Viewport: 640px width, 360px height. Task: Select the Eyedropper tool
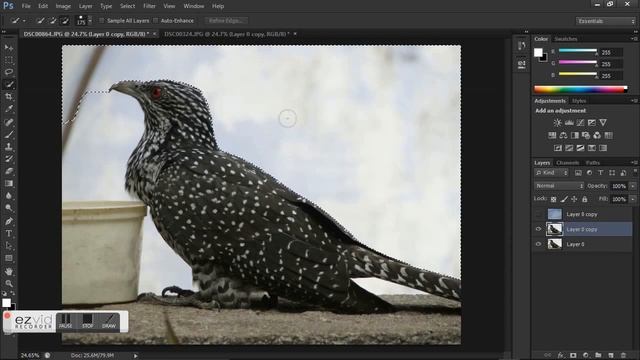click(9, 109)
